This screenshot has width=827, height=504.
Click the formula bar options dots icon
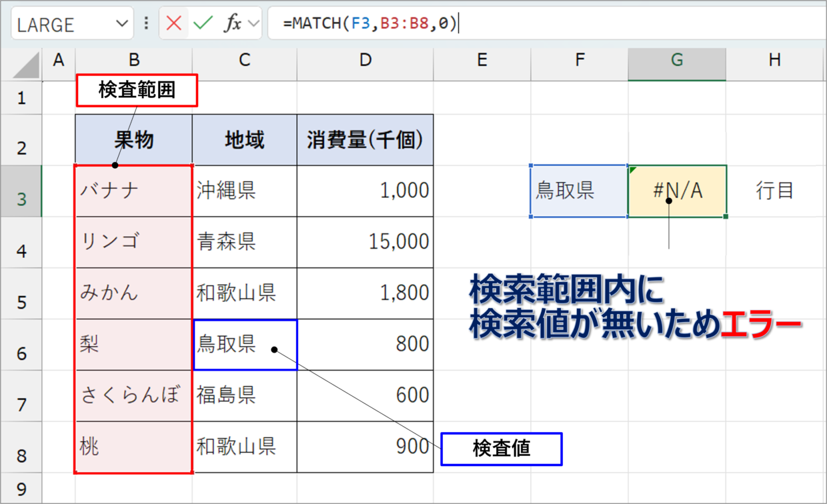[x=146, y=24]
